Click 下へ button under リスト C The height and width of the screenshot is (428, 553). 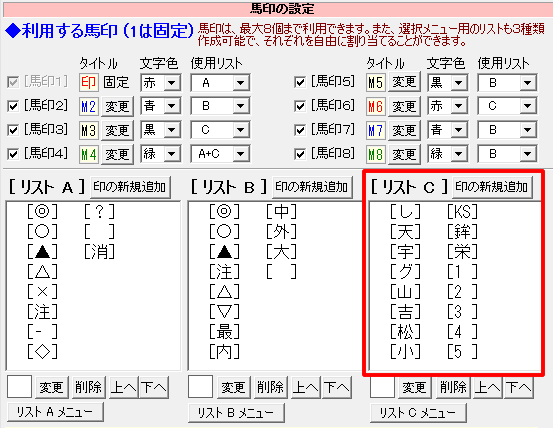coord(518,387)
